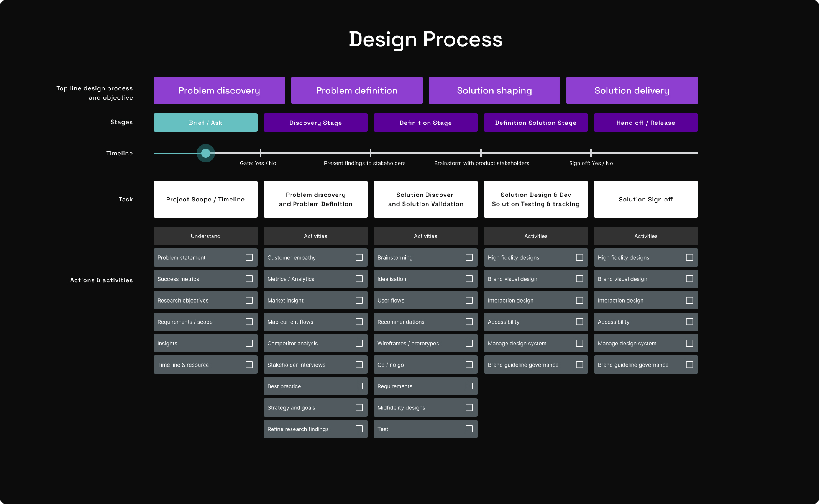Select the Problem definition phase block
The image size is (819, 504).
(357, 90)
